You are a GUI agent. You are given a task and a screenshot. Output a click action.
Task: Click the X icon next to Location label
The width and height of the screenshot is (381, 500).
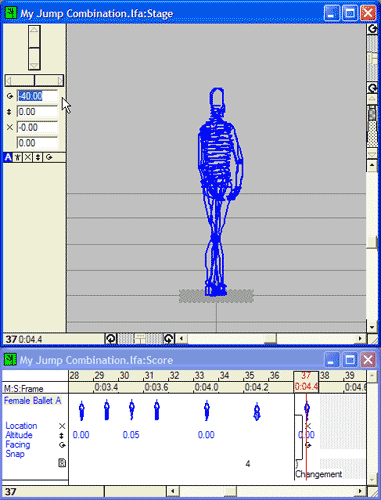click(x=62, y=426)
